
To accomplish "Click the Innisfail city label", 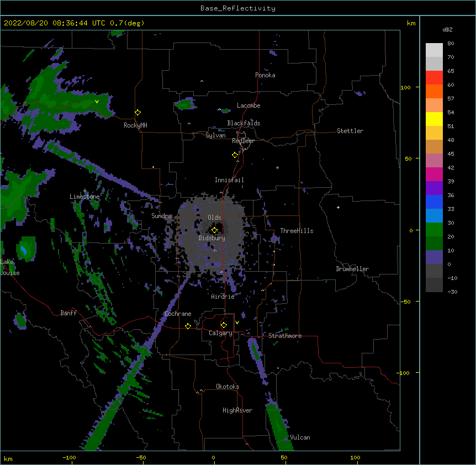I will pos(229,180).
